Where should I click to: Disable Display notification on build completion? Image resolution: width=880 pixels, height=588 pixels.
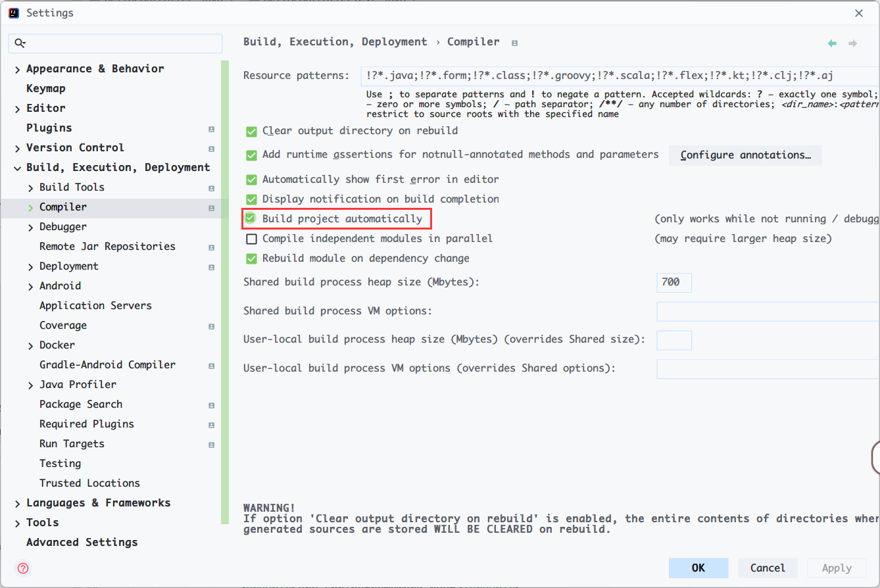tap(251, 199)
